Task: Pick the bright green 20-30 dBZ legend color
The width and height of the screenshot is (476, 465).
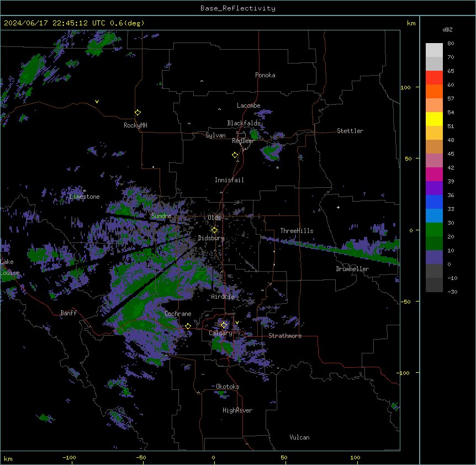Action: [x=434, y=230]
